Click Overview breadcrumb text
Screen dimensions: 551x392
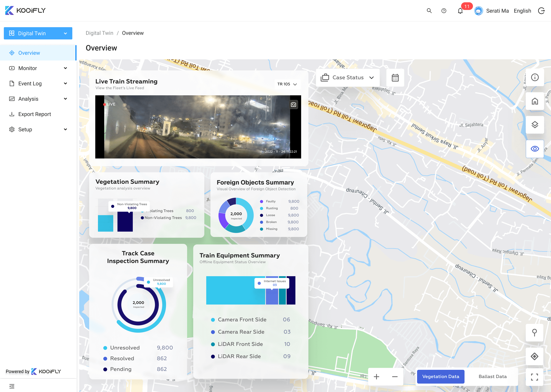pos(133,33)
